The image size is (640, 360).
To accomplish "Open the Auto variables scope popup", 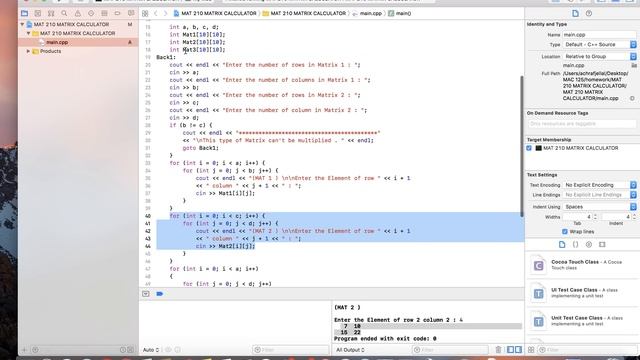I will (x=151, y=350).
